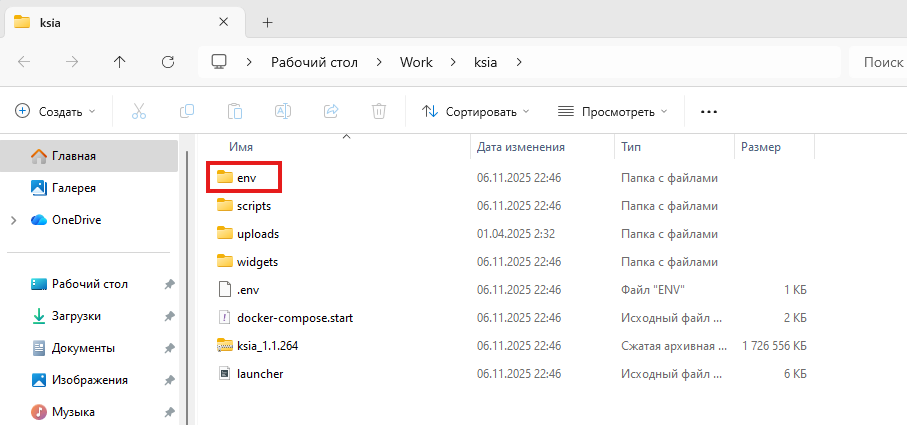Image resolution: width=907 pixels, height=425 pixels.
Task: Click the Copy icon in toolbar
Action: [187, 111]
